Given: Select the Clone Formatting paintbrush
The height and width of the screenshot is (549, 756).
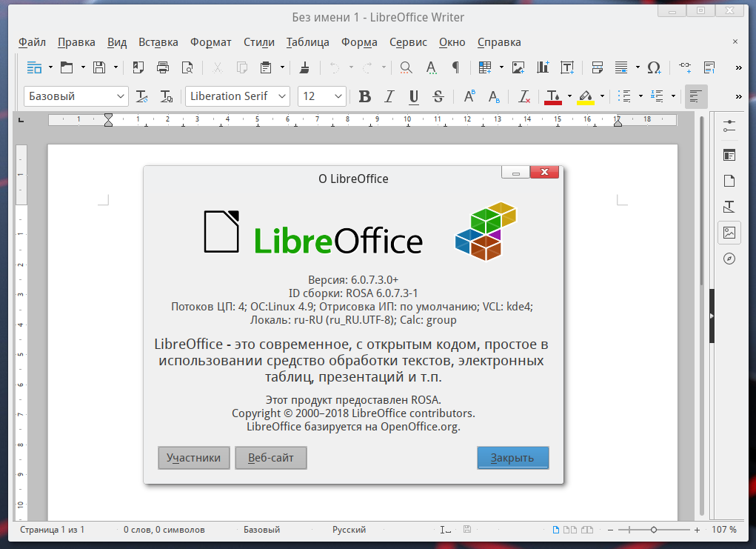Looking at the screenshot, I should [x=304, y=67].
